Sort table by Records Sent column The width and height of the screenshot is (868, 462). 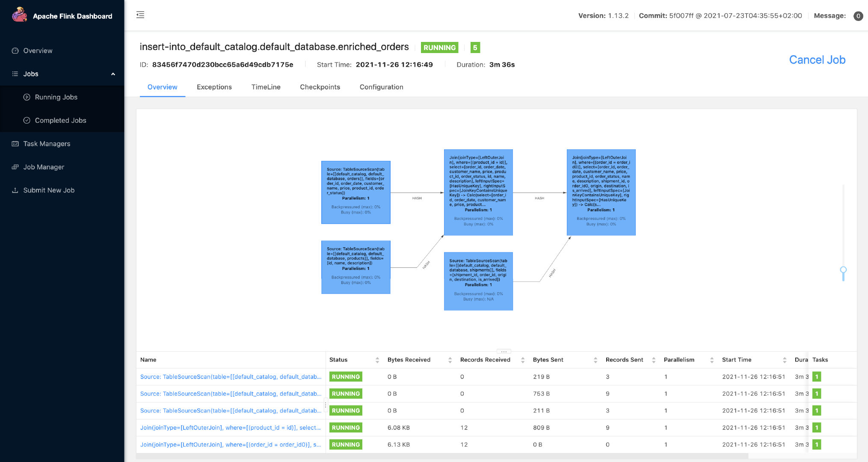tap(653, 360)
